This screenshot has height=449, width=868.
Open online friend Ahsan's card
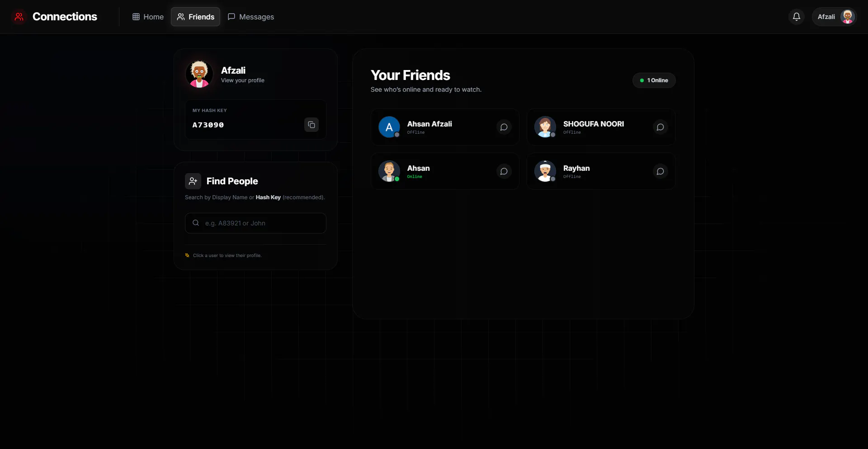click(445, 171)
